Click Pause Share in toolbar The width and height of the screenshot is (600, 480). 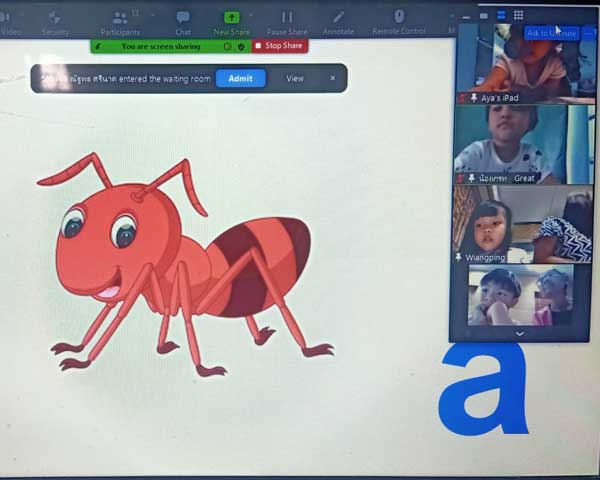[x=287, y=23]
